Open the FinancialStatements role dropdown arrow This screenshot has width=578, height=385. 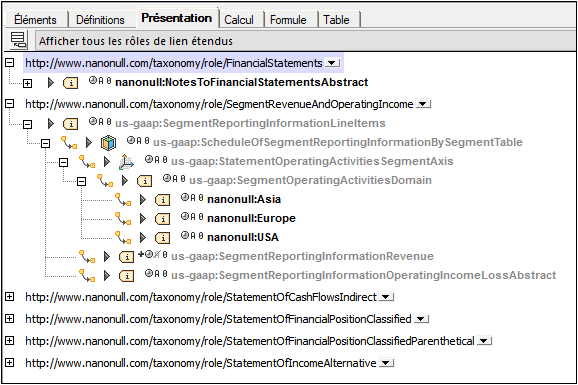332,63
